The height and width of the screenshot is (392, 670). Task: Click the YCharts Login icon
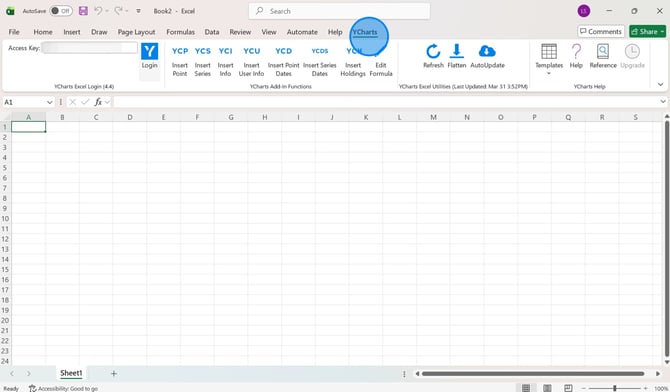150,56
